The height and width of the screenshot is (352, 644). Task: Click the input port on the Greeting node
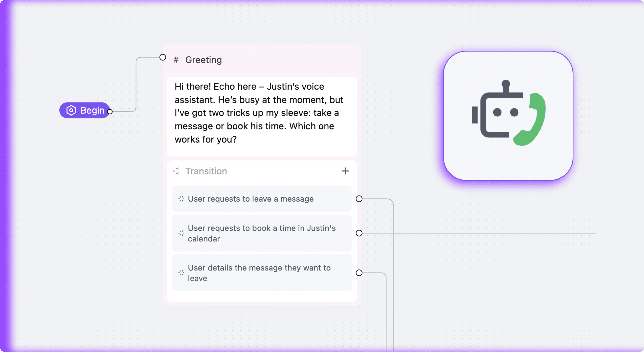pyautogui.click(x=163, y=57)
